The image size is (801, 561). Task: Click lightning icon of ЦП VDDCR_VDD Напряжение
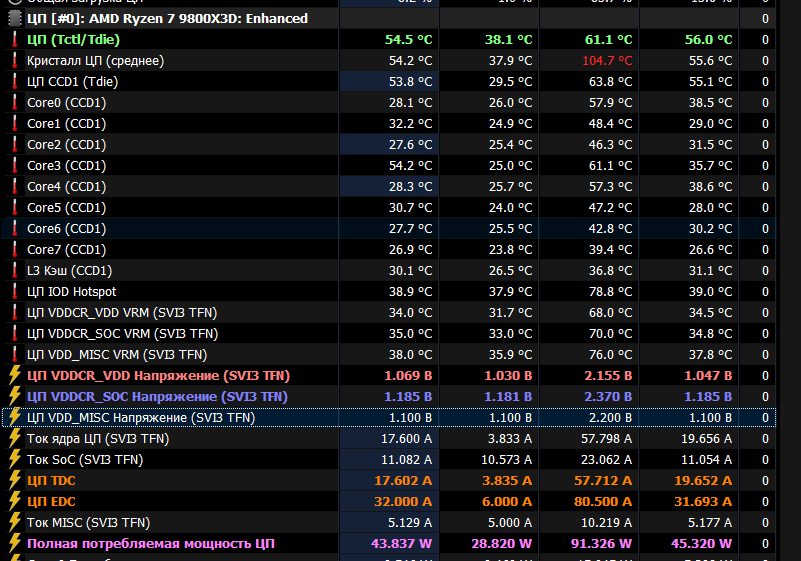[x=15, y=375]
